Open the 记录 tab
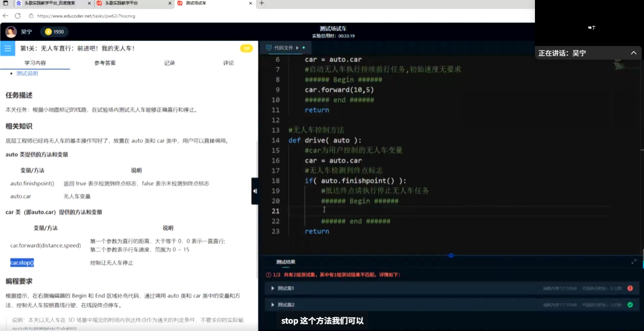Image resolution: width=644 pixels, height=331 pixels. pyautogui.click(x=169, y=63)
